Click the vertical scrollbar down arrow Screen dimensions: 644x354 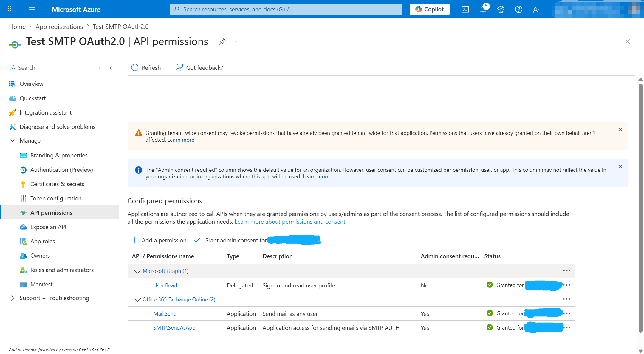coord(640,351)
